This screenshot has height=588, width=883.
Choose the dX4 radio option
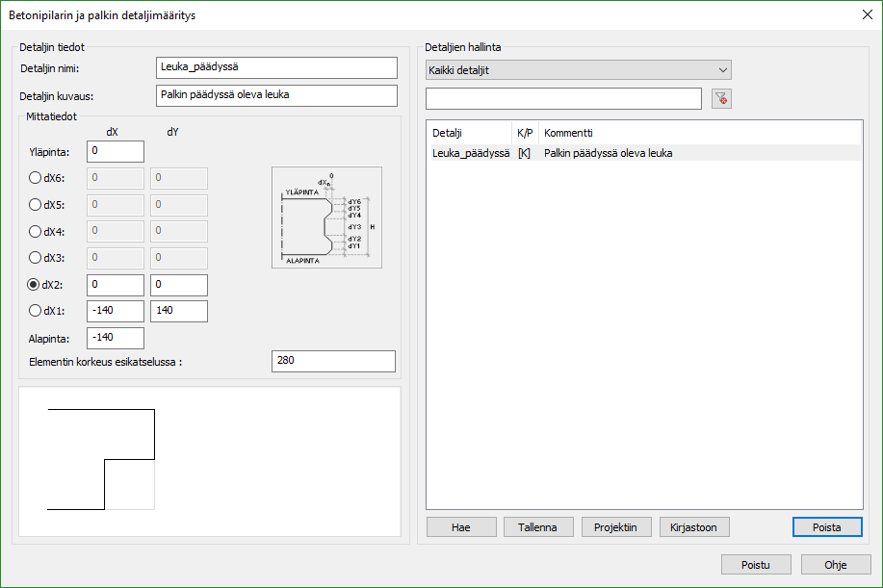[x=36, y=232]
